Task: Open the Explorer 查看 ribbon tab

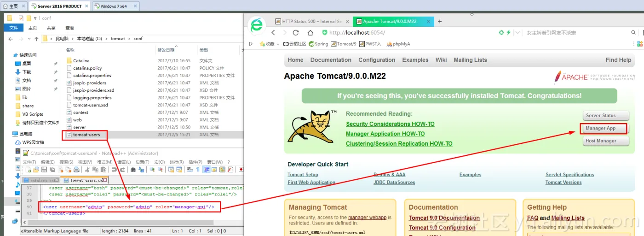Action: [x=69, y=28]
